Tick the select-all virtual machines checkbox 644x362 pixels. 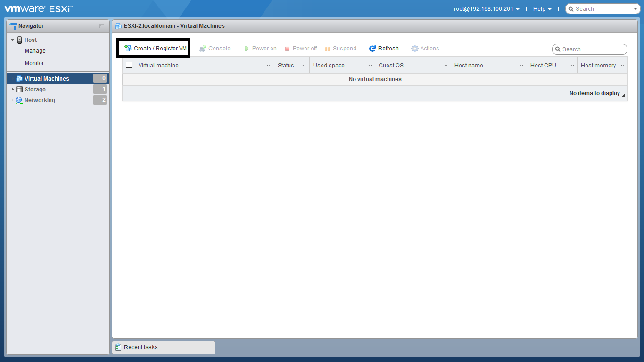pyautogui.click(x=129, y=65)
